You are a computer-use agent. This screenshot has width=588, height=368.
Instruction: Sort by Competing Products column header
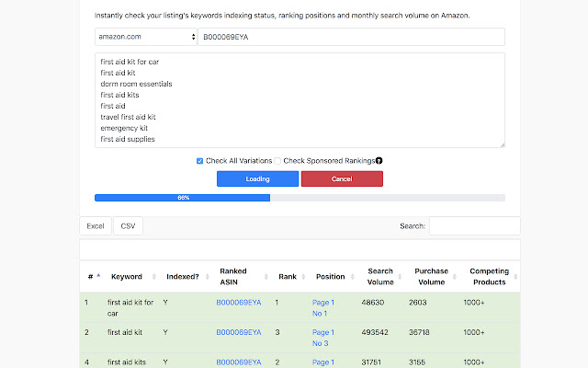(x=489, y=276)
